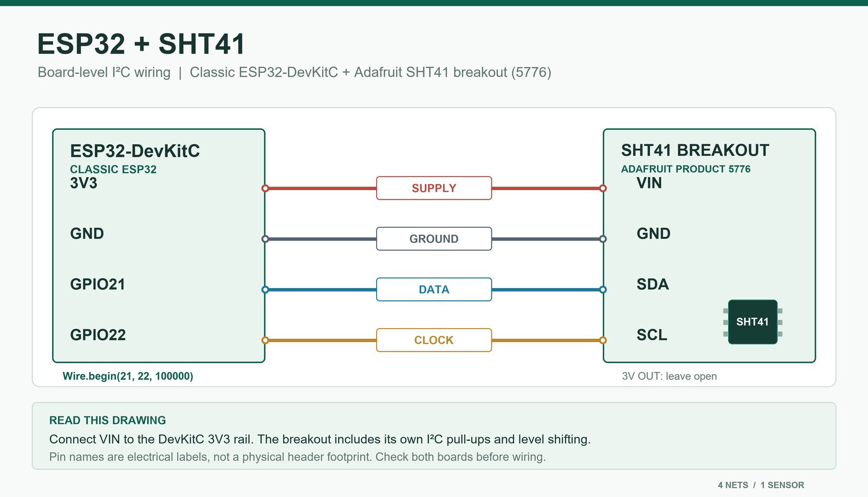
Task: Click the SHT41 BREAKOUT board title
Action: (x=695, y=151)
